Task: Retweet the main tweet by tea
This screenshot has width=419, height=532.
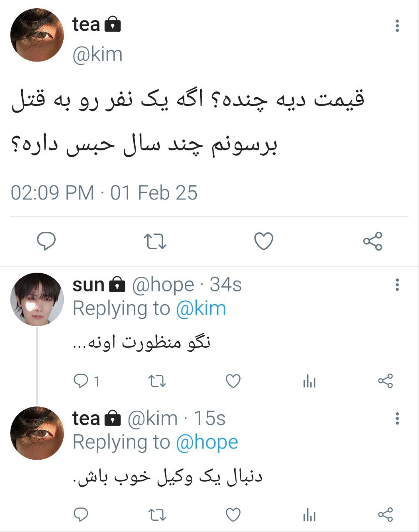Action: (155, 241)
